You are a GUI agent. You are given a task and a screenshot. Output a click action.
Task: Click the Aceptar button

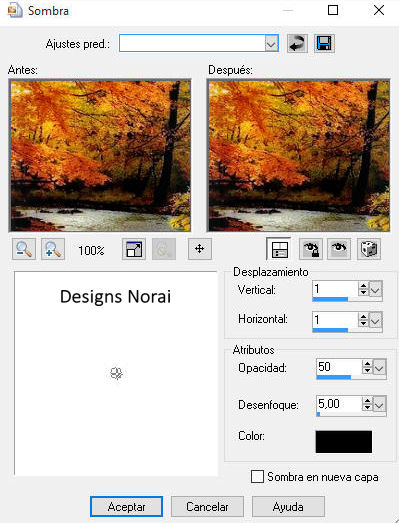pyautogui.click(x=126, y=507)
